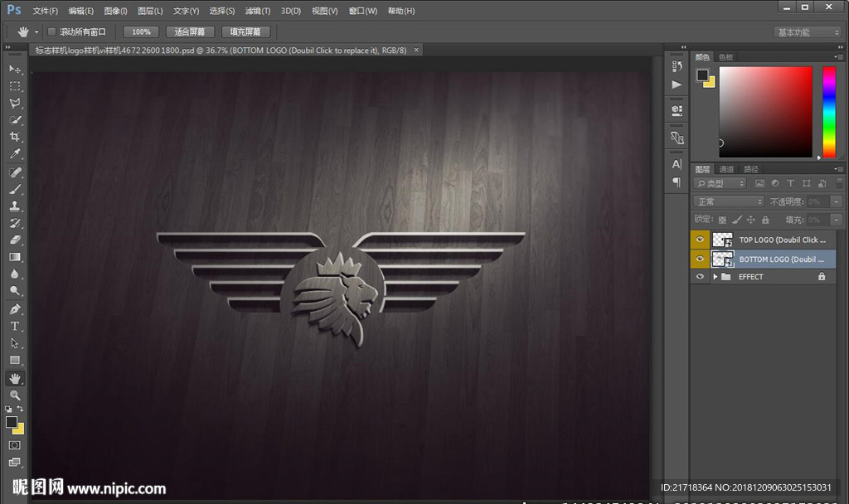Image resolution: width=849 pixels, height=504 pixels.
Task: Switch to the 通道 tab
Action: tap(726, 169)
